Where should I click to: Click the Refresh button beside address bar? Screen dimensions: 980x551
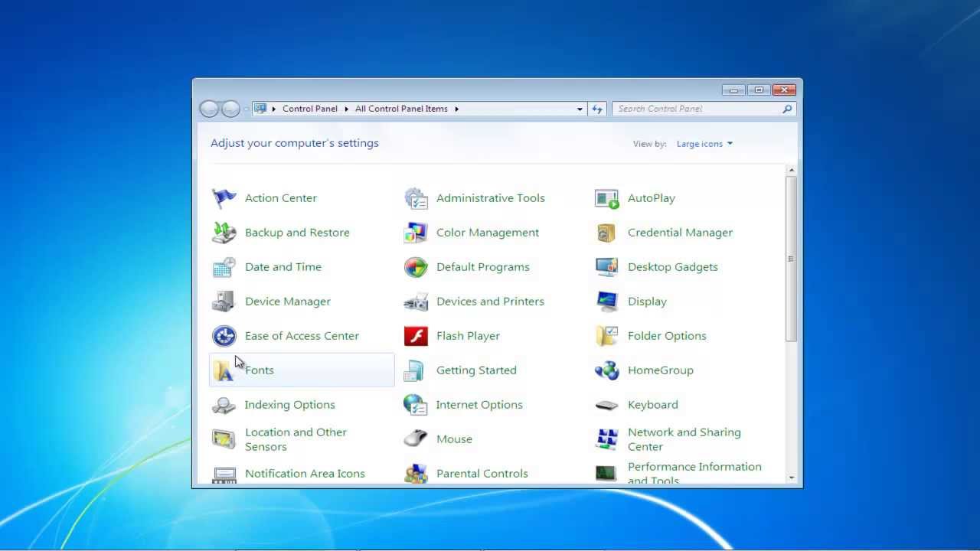click(x=598, y=109)
